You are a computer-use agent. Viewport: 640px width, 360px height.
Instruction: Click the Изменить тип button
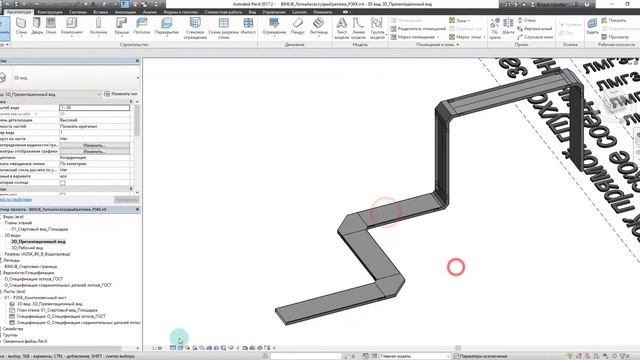[121, 94]
